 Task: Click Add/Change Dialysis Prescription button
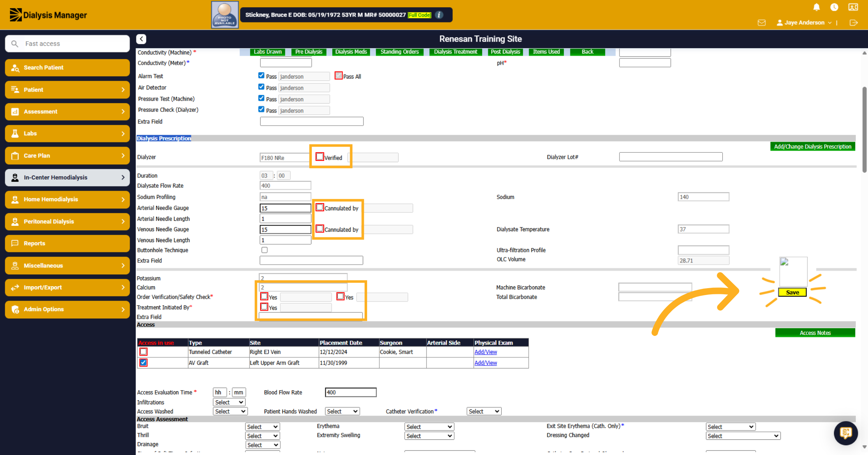812,147
